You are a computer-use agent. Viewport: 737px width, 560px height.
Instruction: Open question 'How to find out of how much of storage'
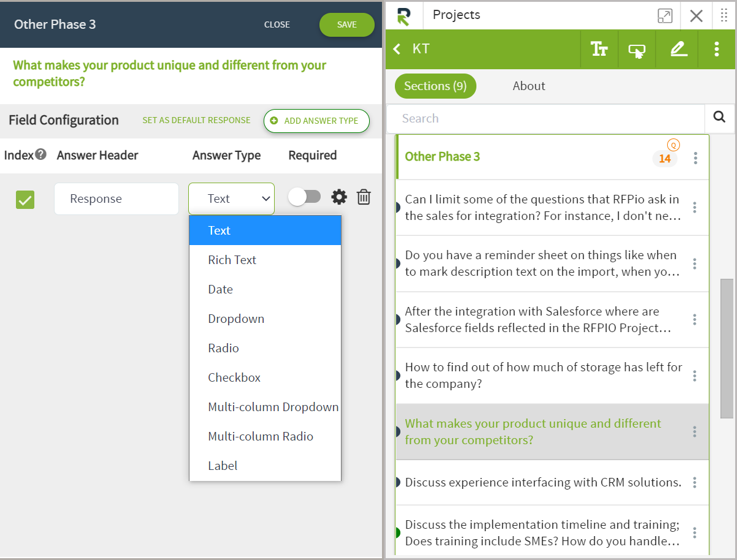click(x=543, y=376)
